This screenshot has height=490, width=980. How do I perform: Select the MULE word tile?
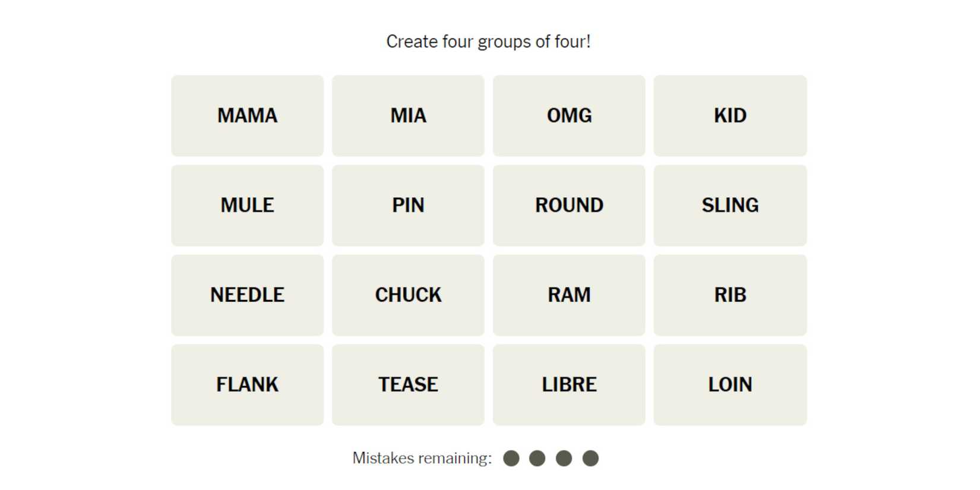(247, 206)
